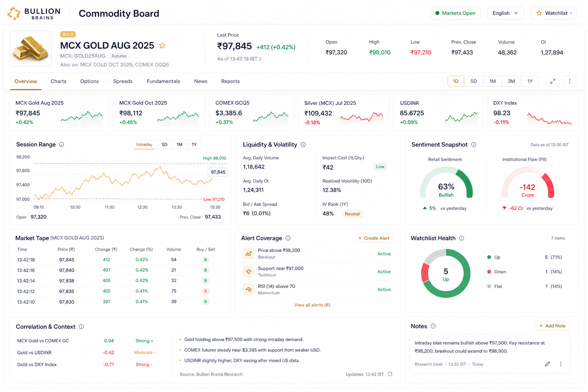Switch Session Range to 5D
This screenshot has height=392, width=588.
165,144
